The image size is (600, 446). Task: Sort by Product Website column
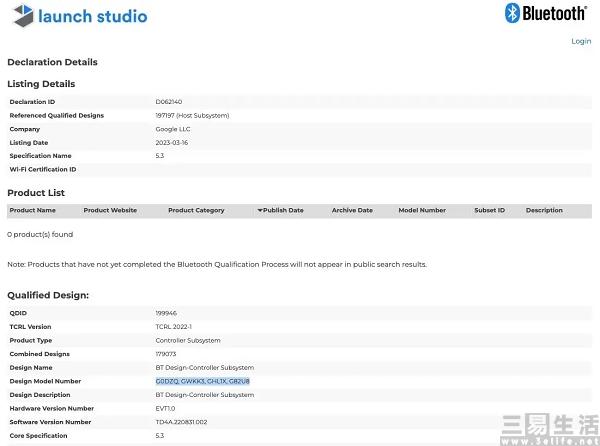[x=110, y=210]
